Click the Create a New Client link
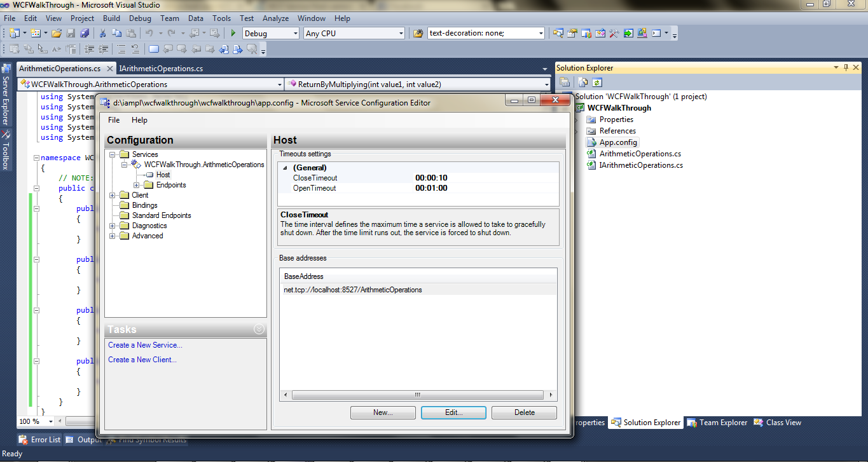 [142, 360]
